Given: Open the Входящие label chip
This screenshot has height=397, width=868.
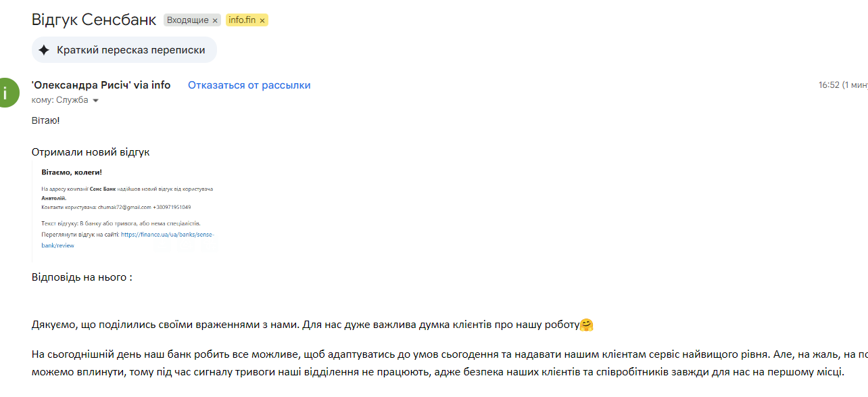Looking at the screenshot, I should point(188,20).
